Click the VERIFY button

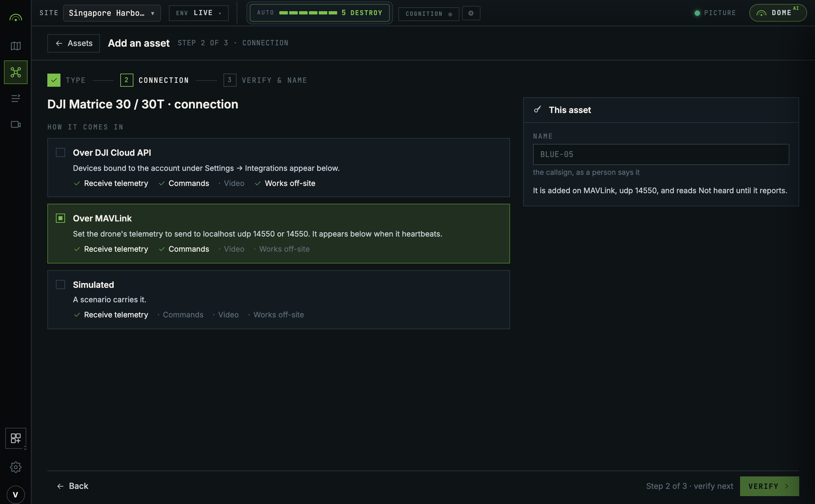769,486
